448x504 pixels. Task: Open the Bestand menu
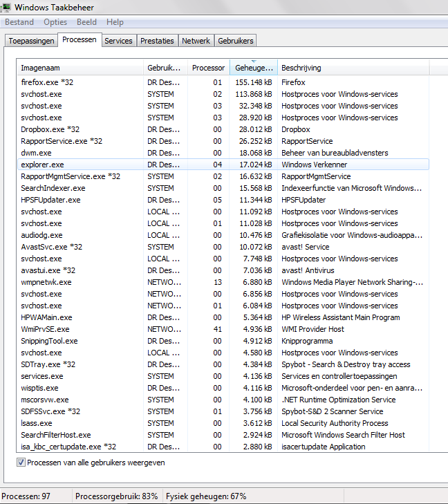(19, 22)
